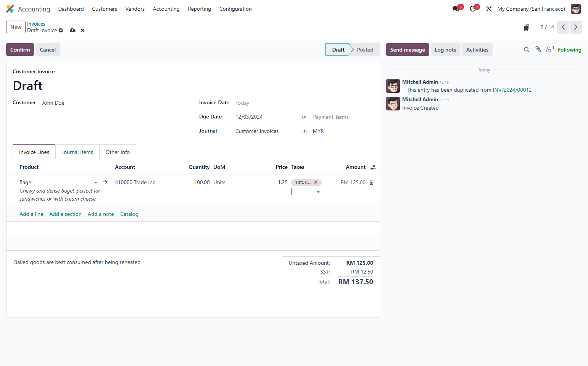Open the INV/2024/00012 link

[x=512, y=90]
